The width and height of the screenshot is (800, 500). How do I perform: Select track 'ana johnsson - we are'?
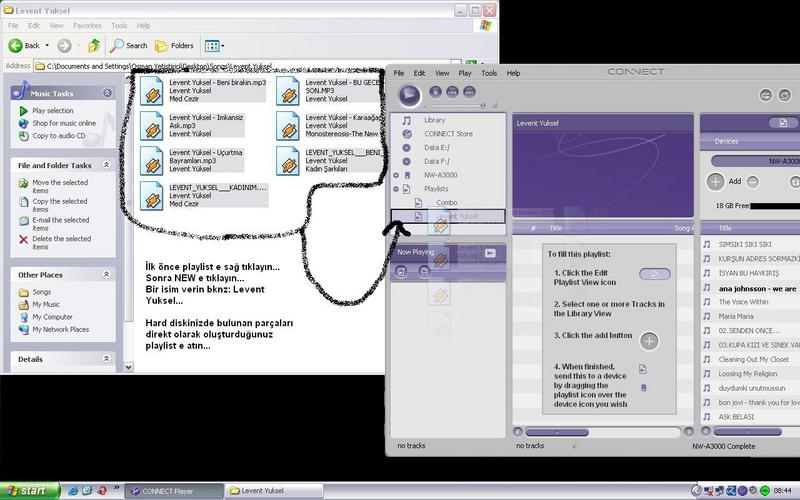click(757, 289)
